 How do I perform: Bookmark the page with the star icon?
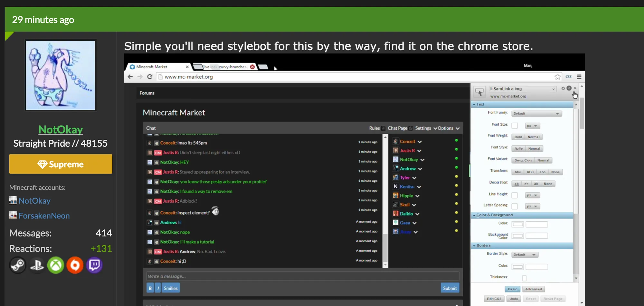[558, 77]
